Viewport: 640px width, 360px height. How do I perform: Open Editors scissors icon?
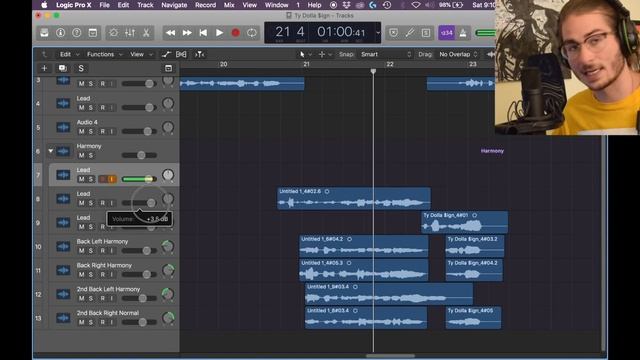tap(146, 33)
